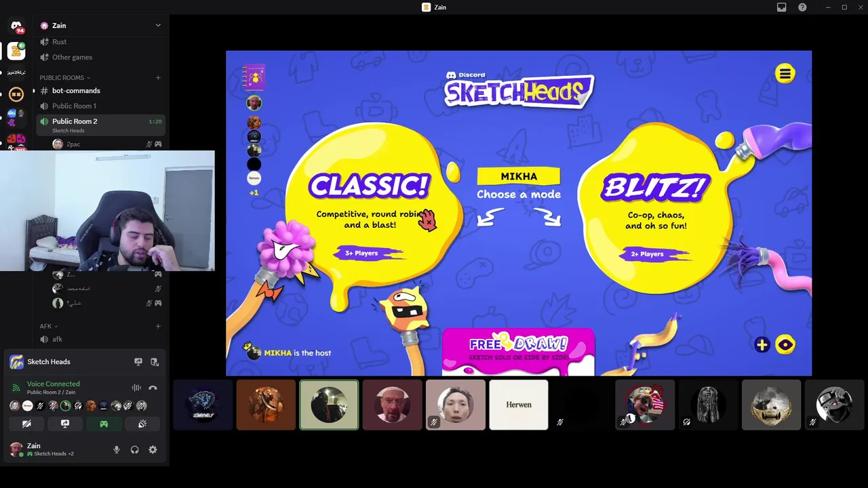
Task: Open the yellow smiley-face server icon
Action: point(16,94)
